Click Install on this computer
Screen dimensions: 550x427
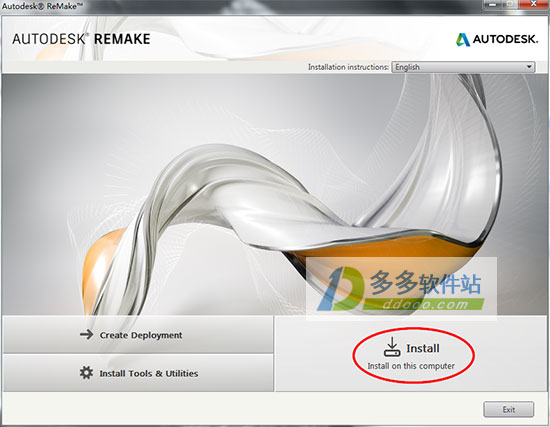411,355
